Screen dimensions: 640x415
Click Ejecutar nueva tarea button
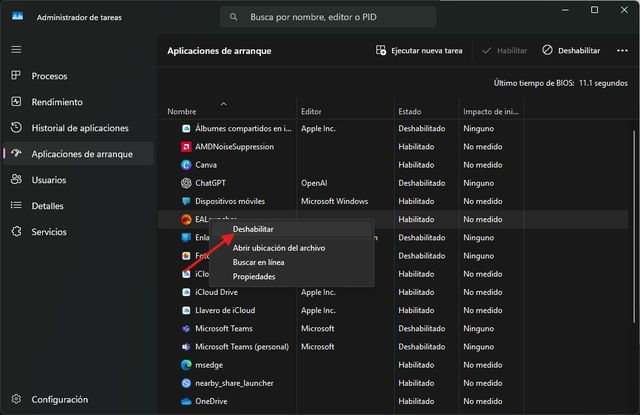coord(419,50)
